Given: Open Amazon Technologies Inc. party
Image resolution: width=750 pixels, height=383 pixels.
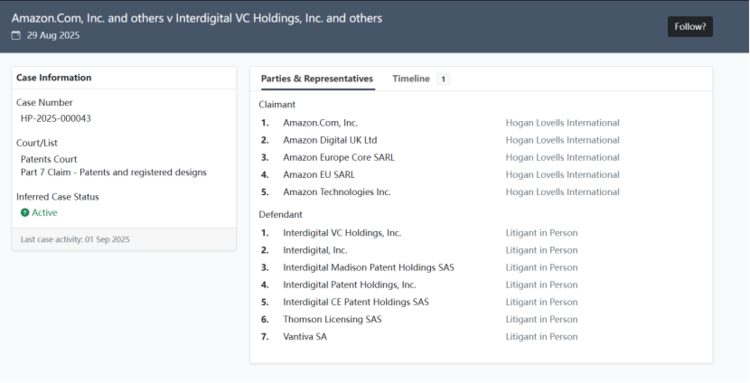Looking at the screenshot, I should [x=337, y=192].
